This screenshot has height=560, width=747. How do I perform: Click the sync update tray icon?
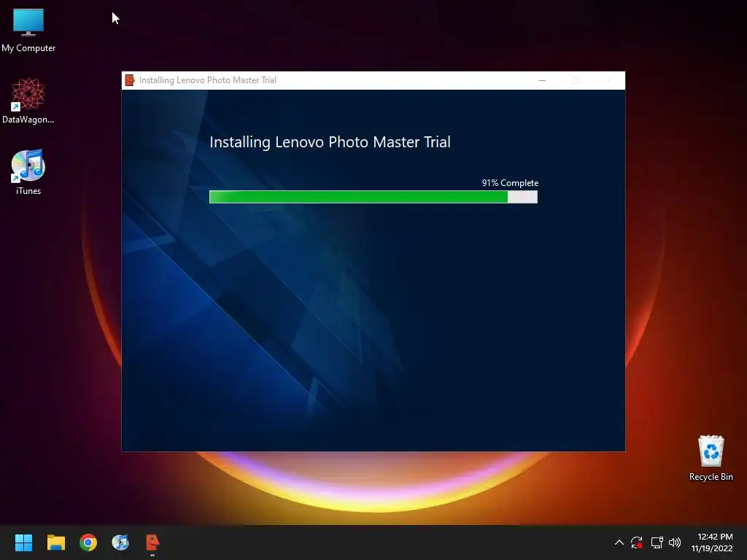click(637, 542)
